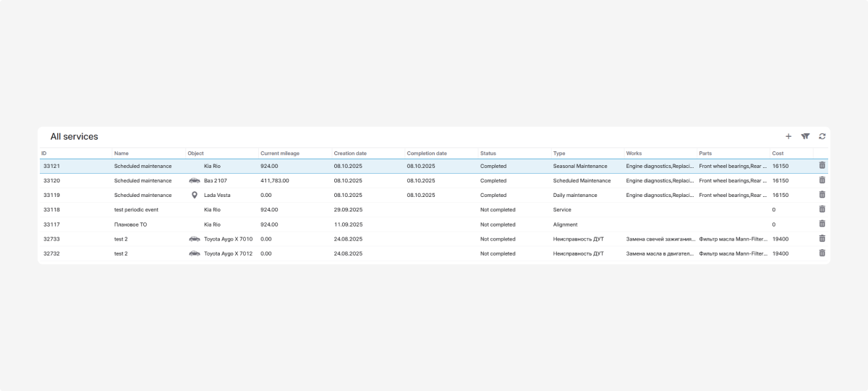Image resolution: width=868 pixels, height=391 pixels.
Task: Sort by the Cost column header
Action: 778,154
